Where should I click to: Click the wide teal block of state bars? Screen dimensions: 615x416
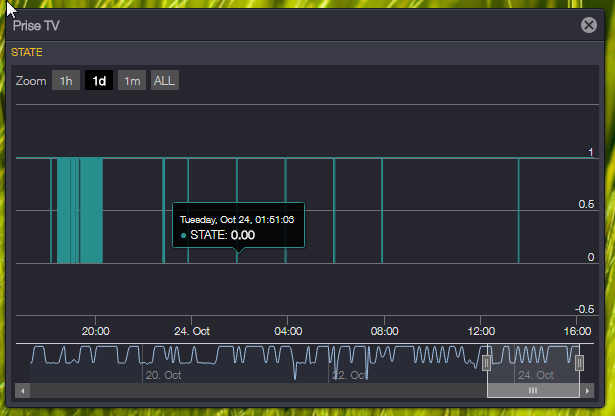click(x=80, y=210)
